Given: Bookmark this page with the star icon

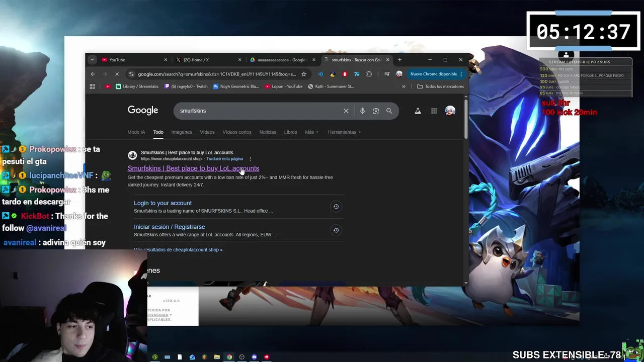Looking at the screenshot, I should [x=304, y=74].
